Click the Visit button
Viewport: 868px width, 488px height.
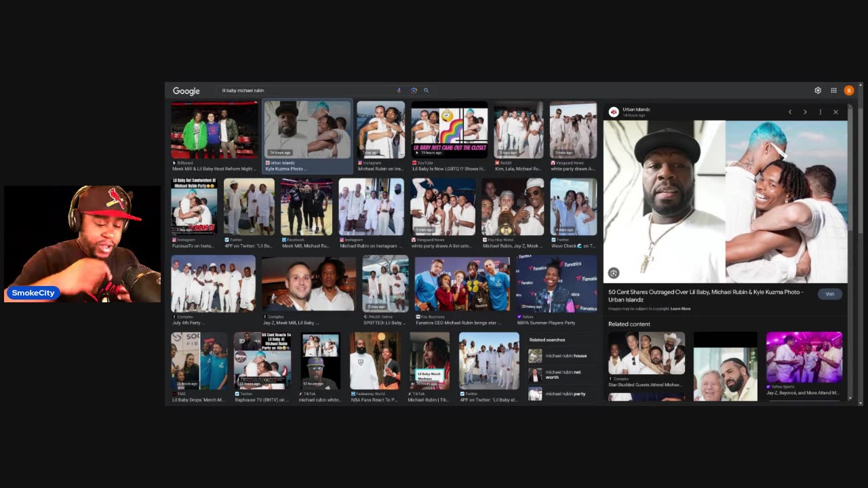829,294
